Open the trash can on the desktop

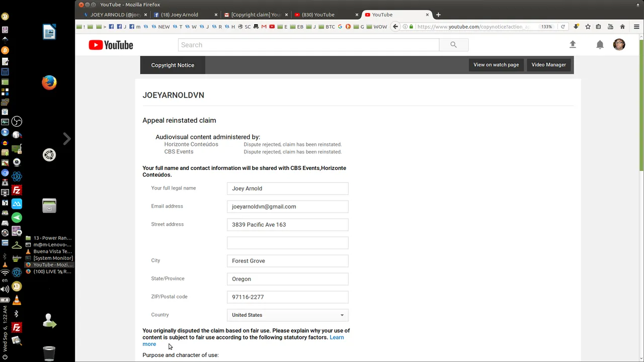49,353
